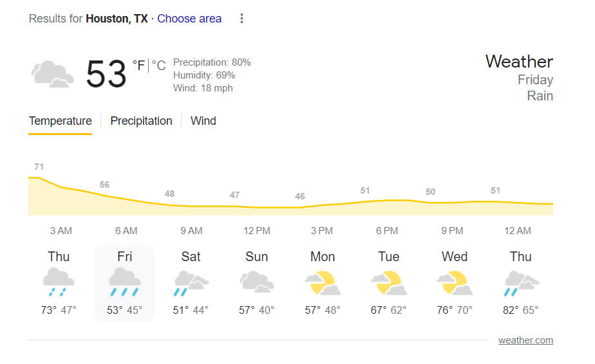Open the three-dot more options menu
This screenshot has height=364, width=595.
click(x=242, y=19)
